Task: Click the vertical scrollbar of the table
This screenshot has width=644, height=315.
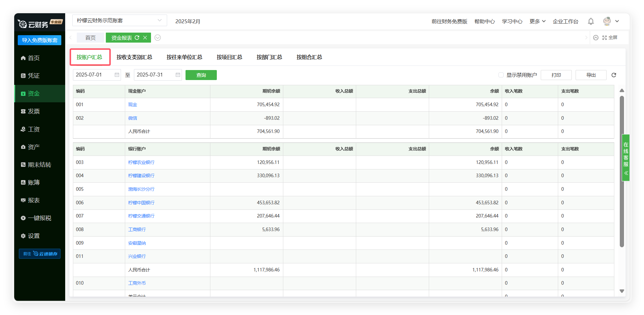Action: 622,171
